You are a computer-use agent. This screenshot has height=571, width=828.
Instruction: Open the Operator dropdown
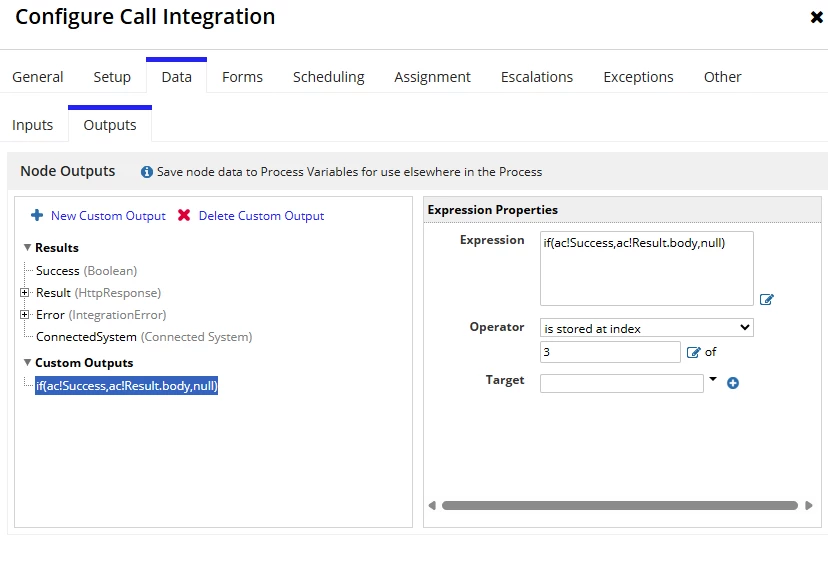tap(646, 328)
